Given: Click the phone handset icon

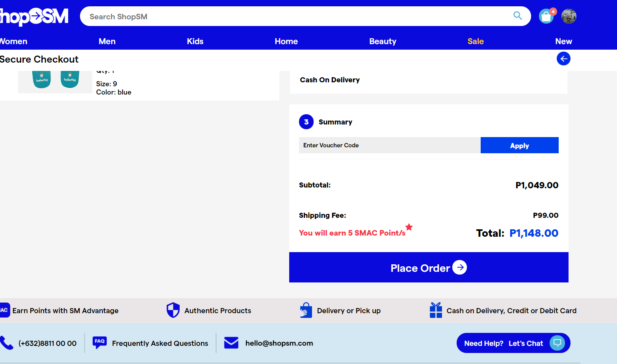Looking at the screenshot, I should [7, 343].
